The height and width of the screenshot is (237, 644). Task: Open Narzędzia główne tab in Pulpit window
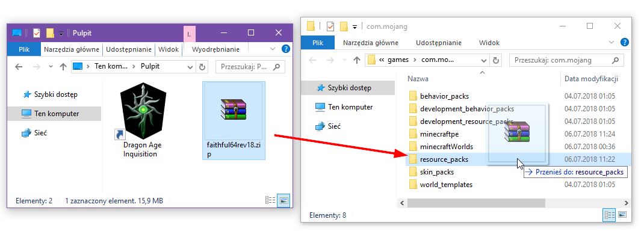pyautogui.click(x=72, y=49)
